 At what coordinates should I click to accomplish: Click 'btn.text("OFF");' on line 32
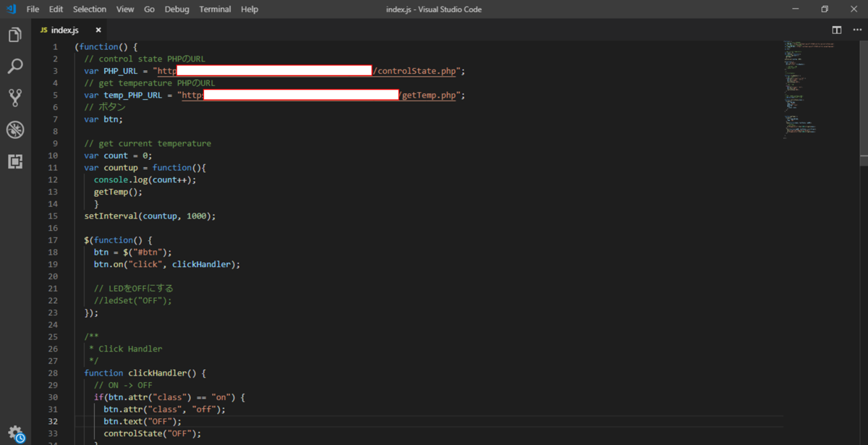pos(142,421)
